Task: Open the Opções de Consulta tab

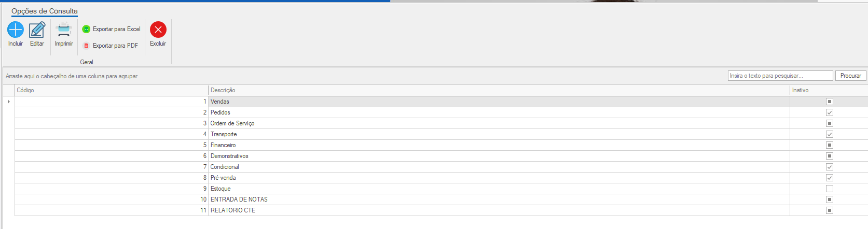Action: [x=45, y=11]
